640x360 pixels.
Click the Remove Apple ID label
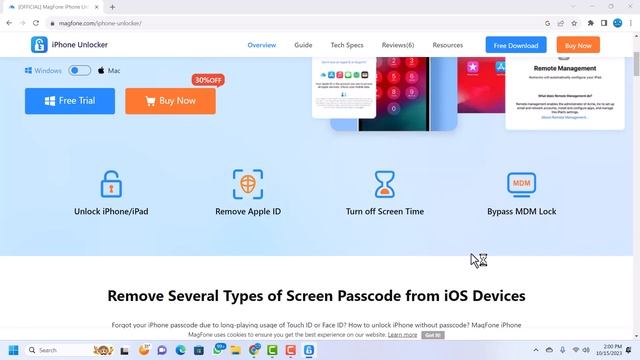[248, 211]
